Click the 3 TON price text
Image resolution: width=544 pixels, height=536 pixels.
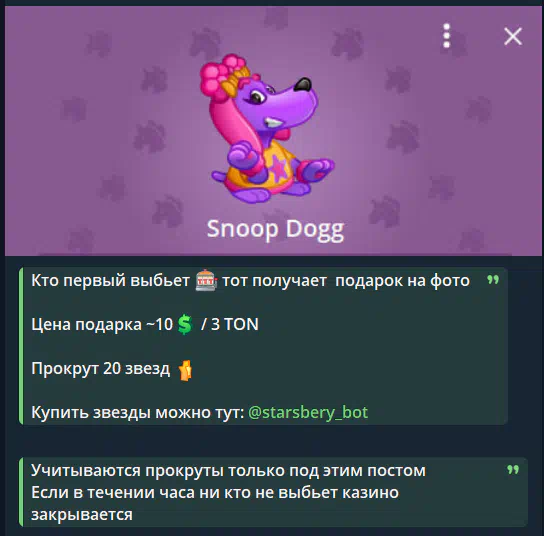tap(235, 324)
